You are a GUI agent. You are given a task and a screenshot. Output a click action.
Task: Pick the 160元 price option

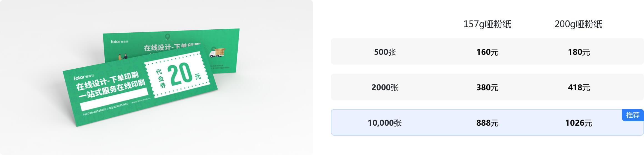click(x=487, y=52)
